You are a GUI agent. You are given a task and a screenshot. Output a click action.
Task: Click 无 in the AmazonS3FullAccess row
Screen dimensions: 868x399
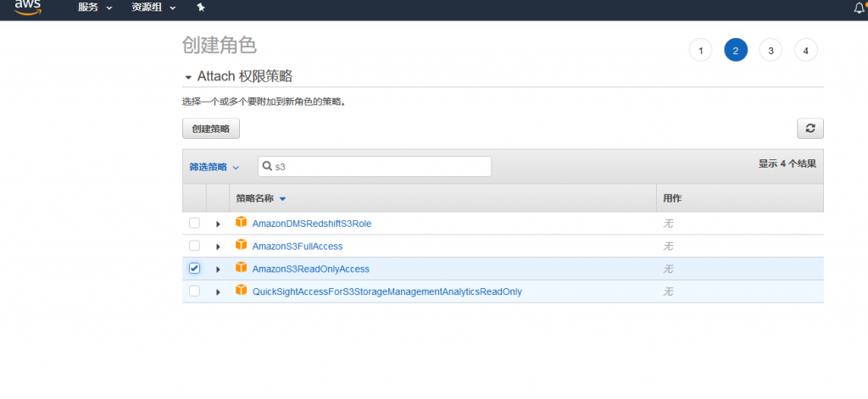click(668, 247)
